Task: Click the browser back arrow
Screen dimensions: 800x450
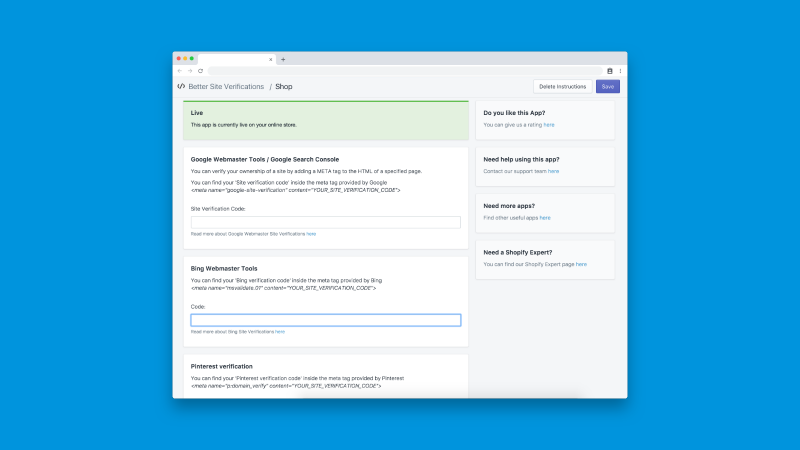Action: coord(180,71)
